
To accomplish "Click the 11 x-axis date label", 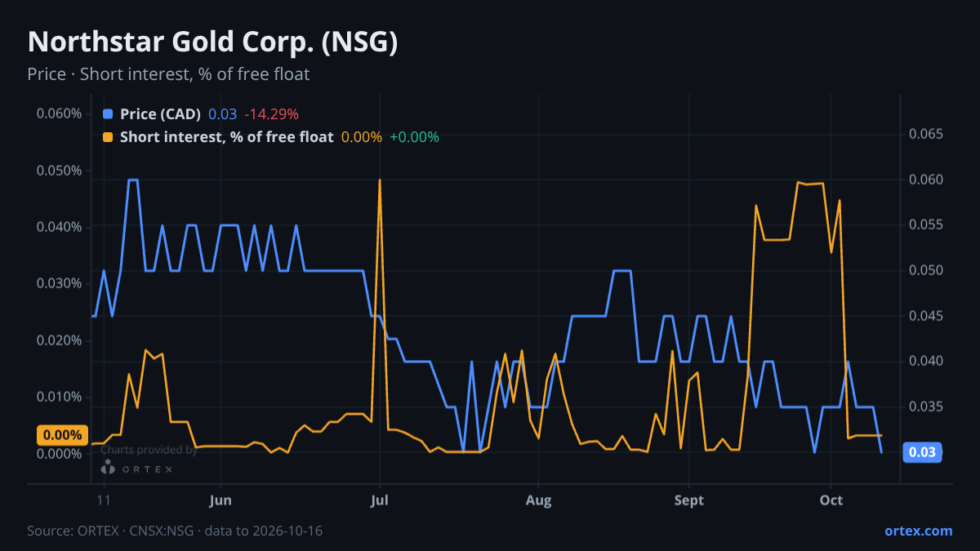I will [104, 500].
